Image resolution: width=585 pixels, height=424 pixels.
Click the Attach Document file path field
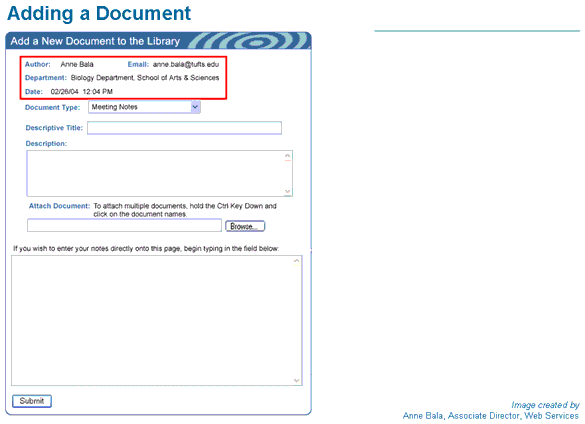pyautogui.click(x=124, y=225)
